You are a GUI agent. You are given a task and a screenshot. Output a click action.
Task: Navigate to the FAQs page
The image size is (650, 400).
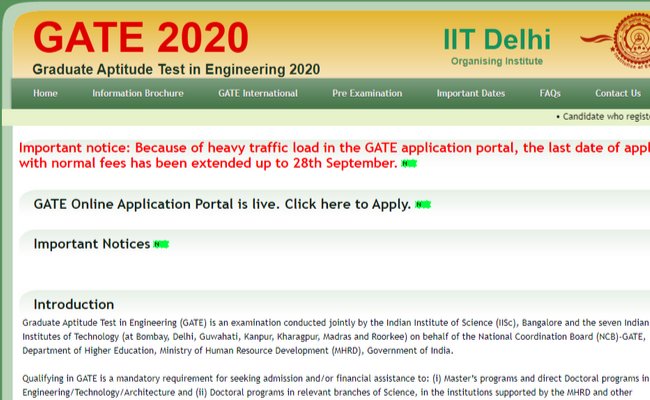(x=550, y=93)
